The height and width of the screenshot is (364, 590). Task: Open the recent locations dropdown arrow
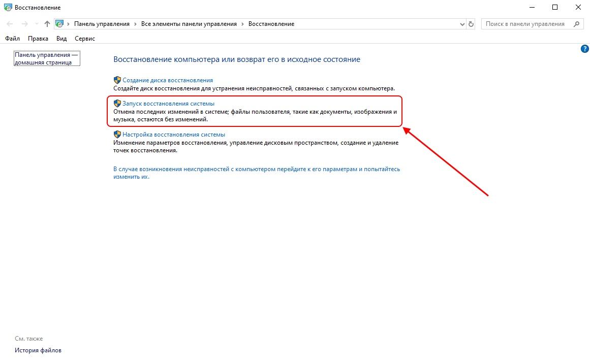(37, 24)
